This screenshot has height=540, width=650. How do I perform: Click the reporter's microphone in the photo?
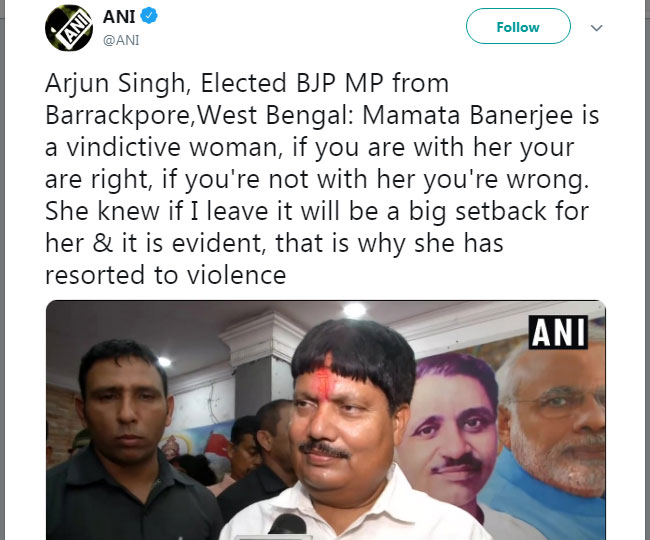point(287,525)
